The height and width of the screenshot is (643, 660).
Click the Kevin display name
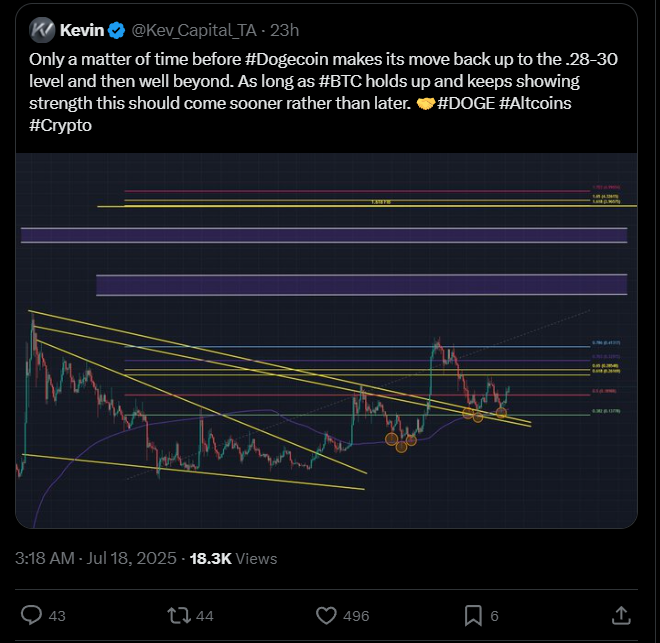coord(82,30)
